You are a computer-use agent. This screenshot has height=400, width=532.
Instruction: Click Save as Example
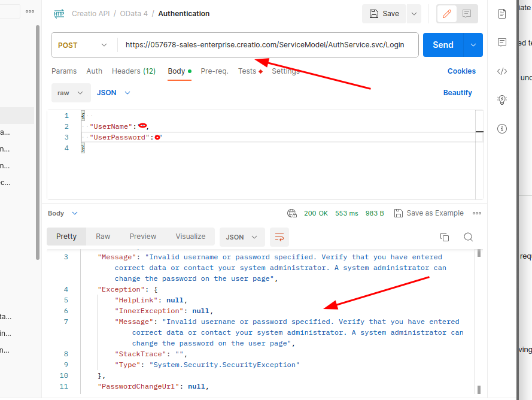click(429, 213)
